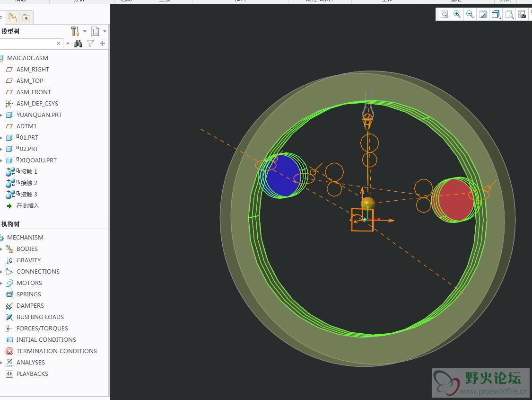This screenshot has height=400, width=532.
Task: Click the INITIAL CONDITIONS icon
Action: pos(9,340)
